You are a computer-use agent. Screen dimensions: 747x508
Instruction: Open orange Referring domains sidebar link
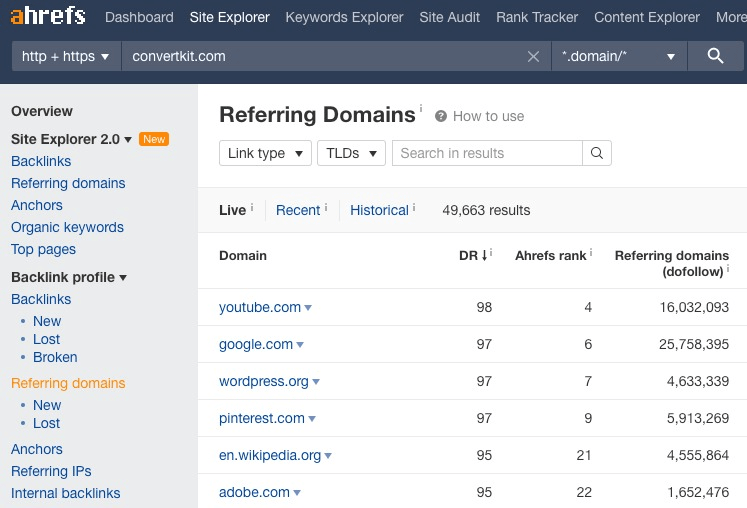(x=68, y=383)
